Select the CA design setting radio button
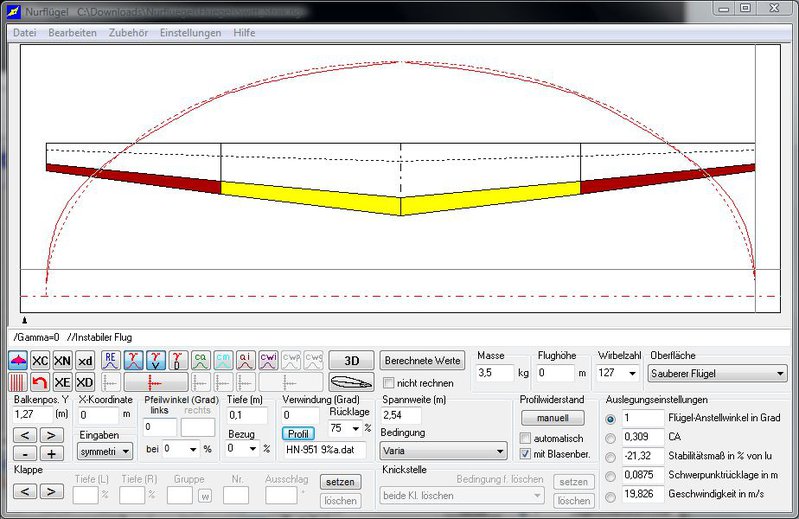Screen dimensions: 799x519 610,437
